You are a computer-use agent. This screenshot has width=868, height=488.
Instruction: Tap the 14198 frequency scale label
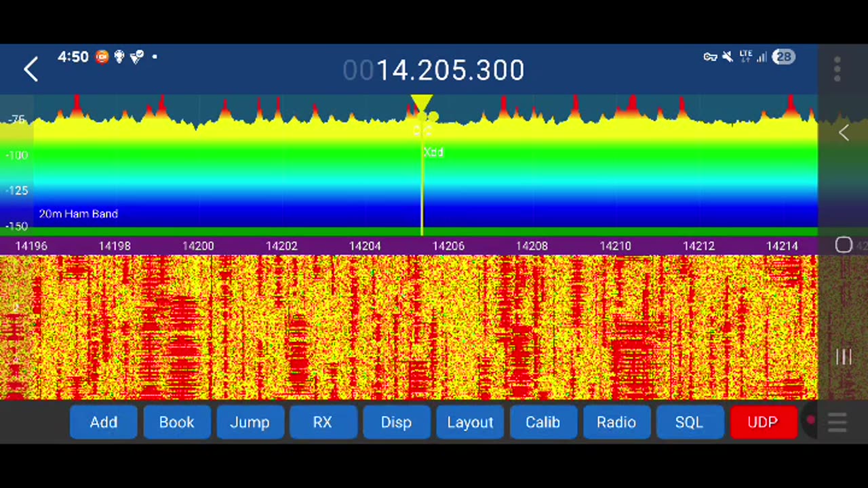[115, 245]
